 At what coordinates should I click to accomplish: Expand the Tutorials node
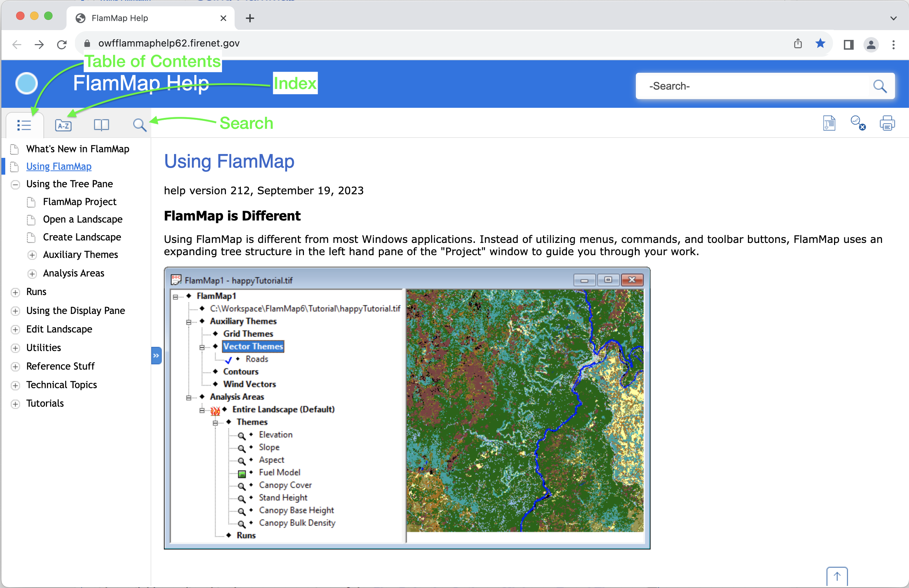(15, 404)
